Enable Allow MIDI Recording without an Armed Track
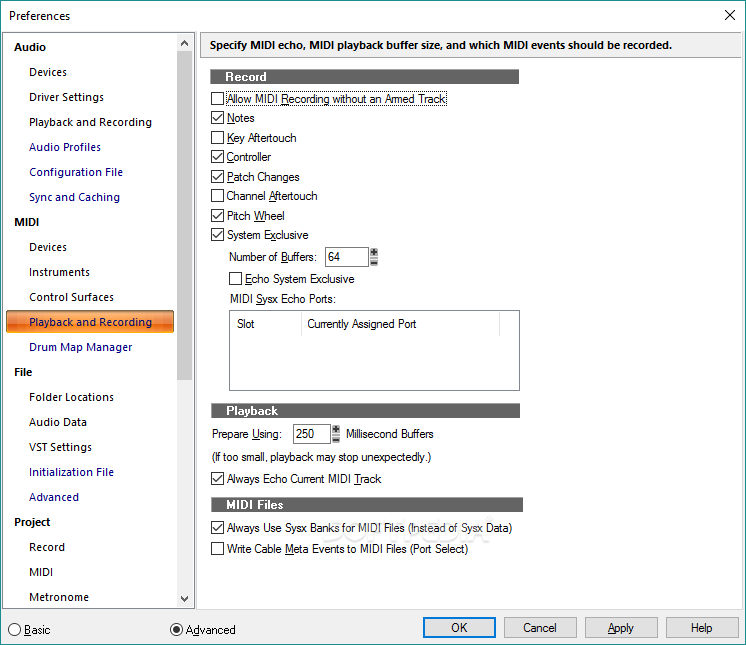The height and width of the screenshot is (645, 746). pos(217,98)
